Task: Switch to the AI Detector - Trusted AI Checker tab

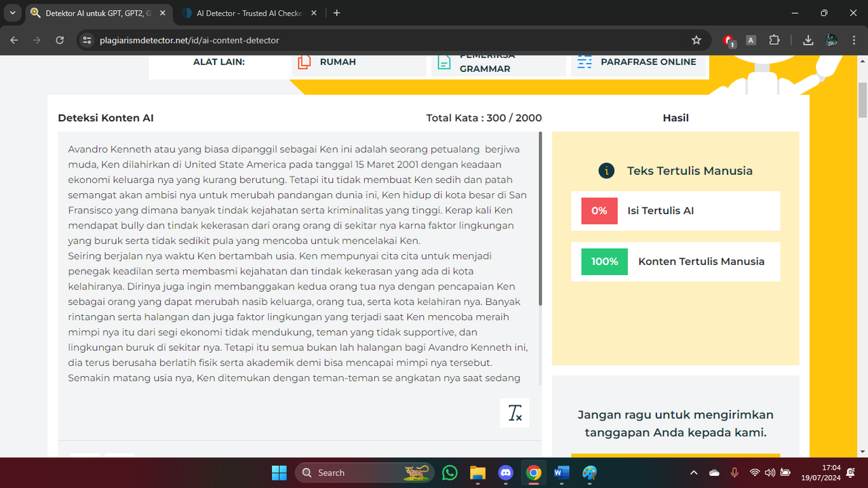Action: [248, 13]
